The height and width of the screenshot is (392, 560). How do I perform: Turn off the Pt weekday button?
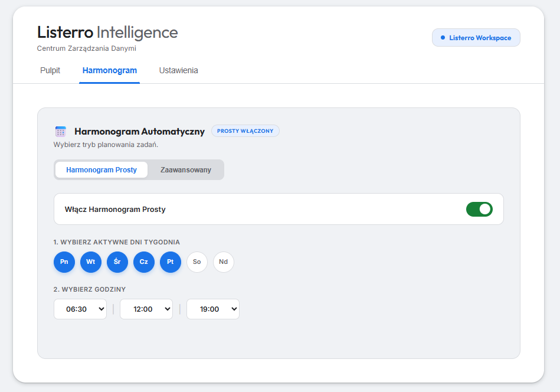point(171,262)
